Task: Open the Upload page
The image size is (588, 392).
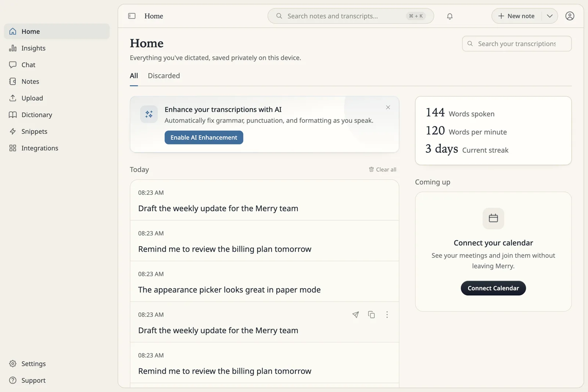Action: pos(57,98)
